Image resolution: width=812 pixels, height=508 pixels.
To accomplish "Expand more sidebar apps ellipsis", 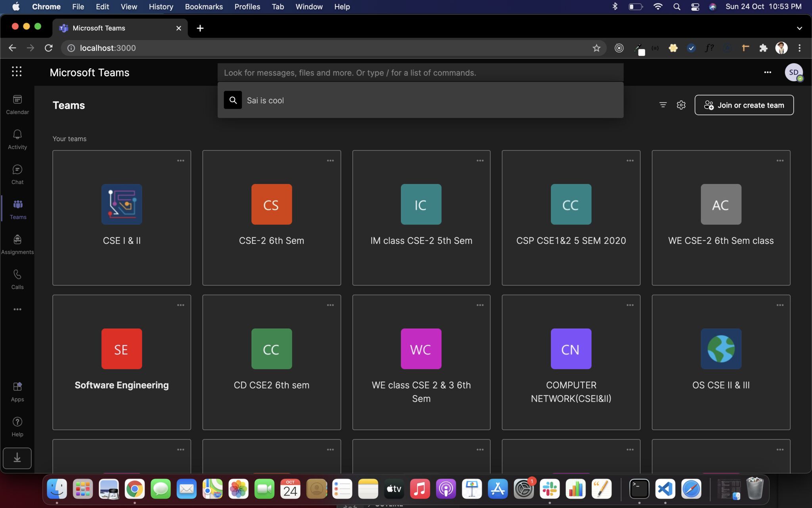I will click(17, 309).
